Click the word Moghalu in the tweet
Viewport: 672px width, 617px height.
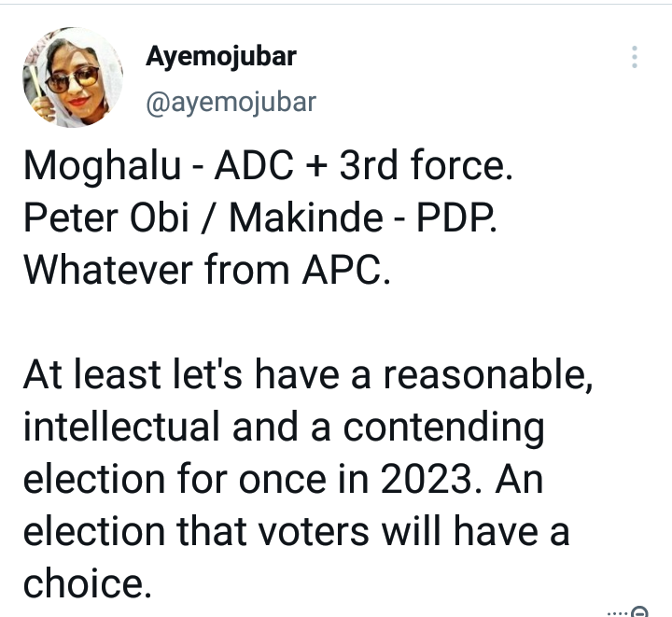[102, 167]
